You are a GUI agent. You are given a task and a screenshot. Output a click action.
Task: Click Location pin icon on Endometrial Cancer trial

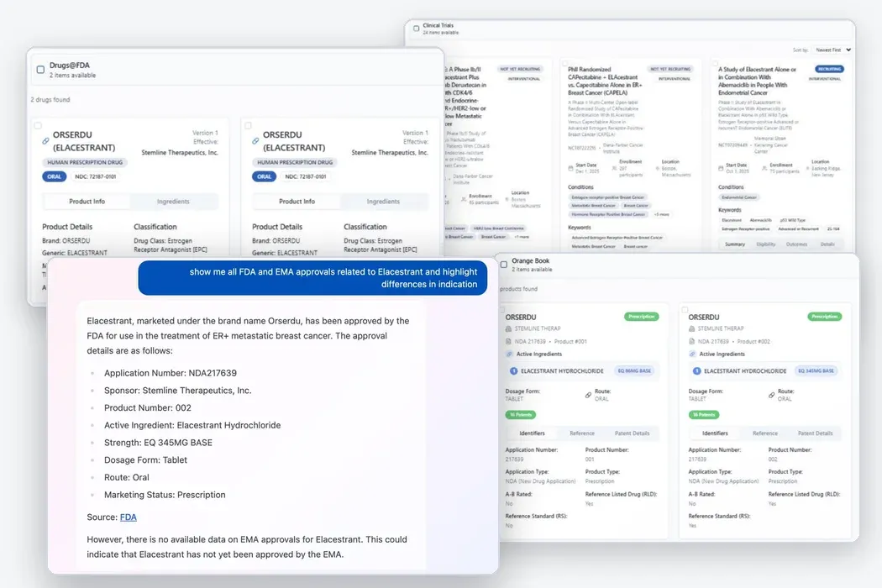[x=808, y=168]
